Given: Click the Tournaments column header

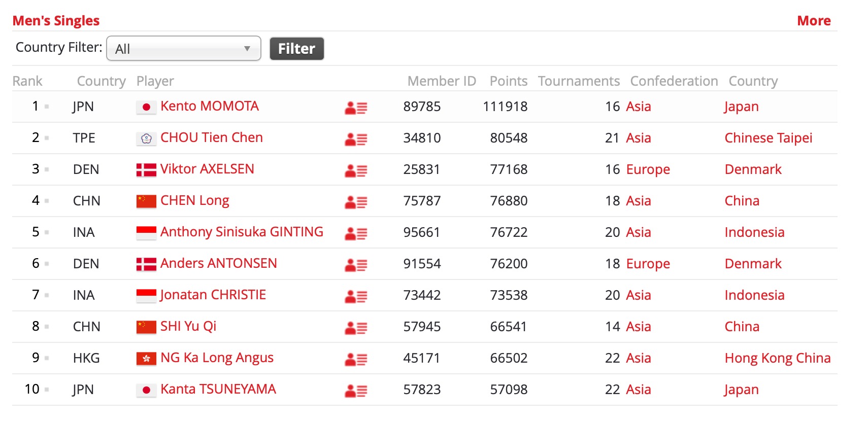Looking at the screenshot, I should [579, 81].
